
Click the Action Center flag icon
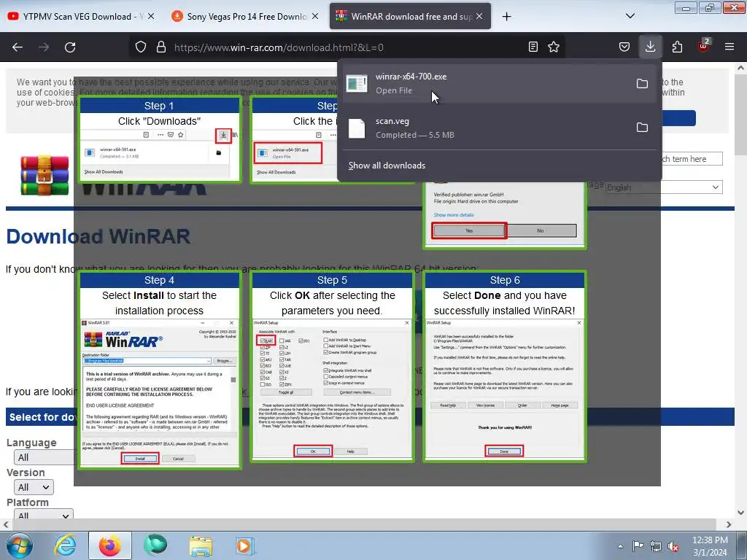(638, 546)
